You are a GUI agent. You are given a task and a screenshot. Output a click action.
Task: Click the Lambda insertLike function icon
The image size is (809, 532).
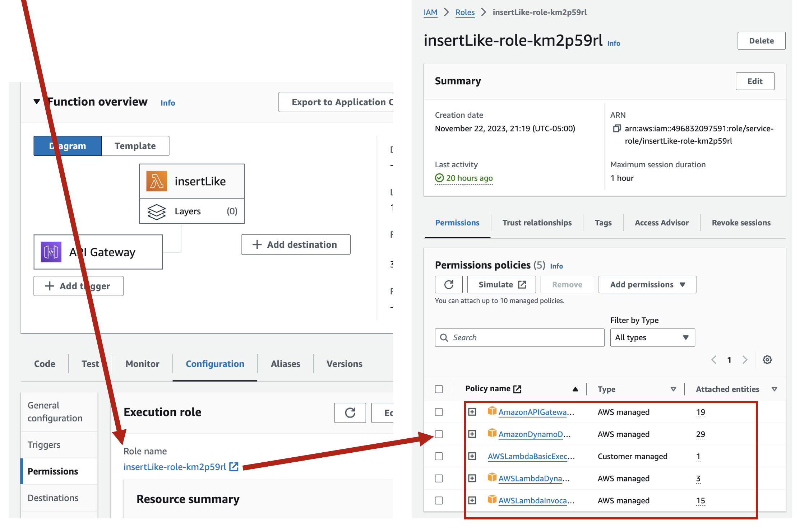click(x=157, y=181)
